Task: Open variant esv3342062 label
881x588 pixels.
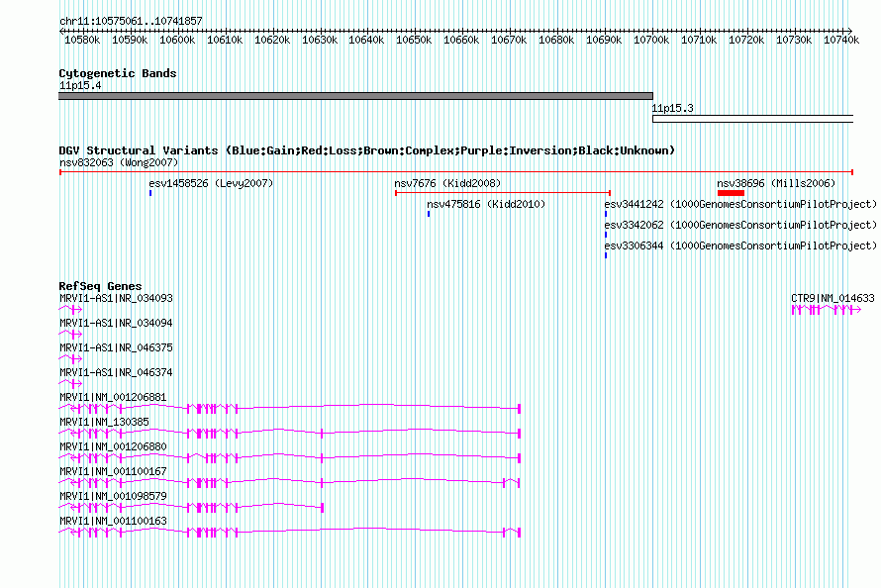Action: 740,225
